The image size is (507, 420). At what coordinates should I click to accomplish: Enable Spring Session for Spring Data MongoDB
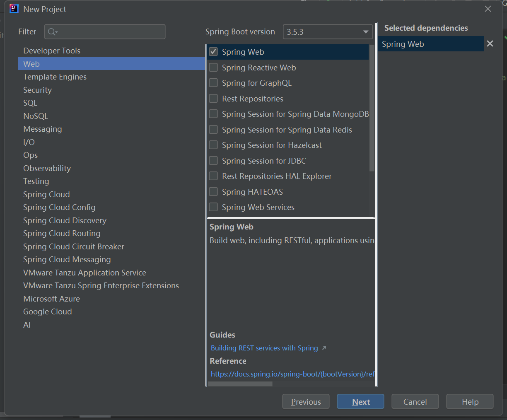pos(213,114)
